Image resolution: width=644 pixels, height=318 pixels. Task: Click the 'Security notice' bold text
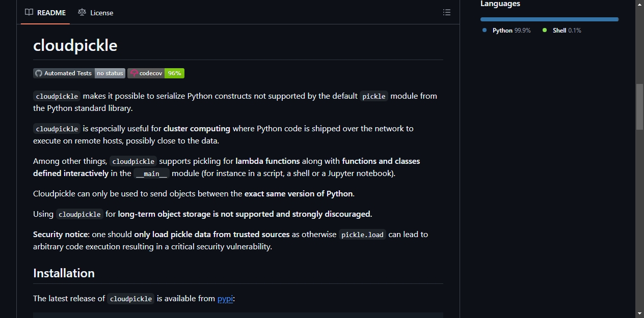click(61, 235)
